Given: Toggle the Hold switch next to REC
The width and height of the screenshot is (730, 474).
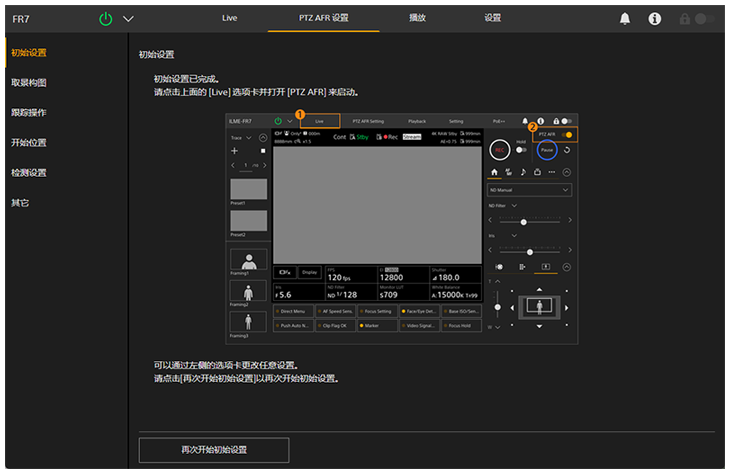Looking at the screenshot, I should coord(521,149).
